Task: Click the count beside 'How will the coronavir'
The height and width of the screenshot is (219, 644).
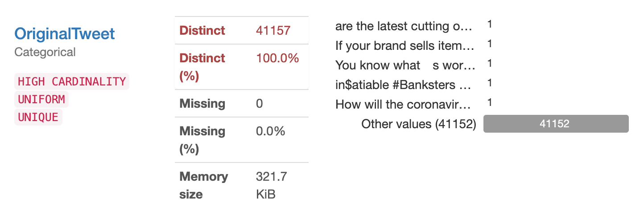Action: (489, 103)
